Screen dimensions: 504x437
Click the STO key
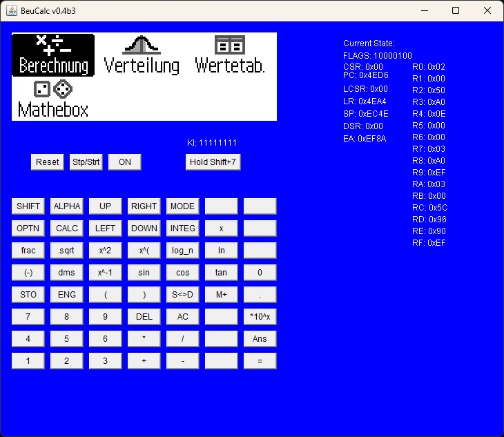coord(28,295)
